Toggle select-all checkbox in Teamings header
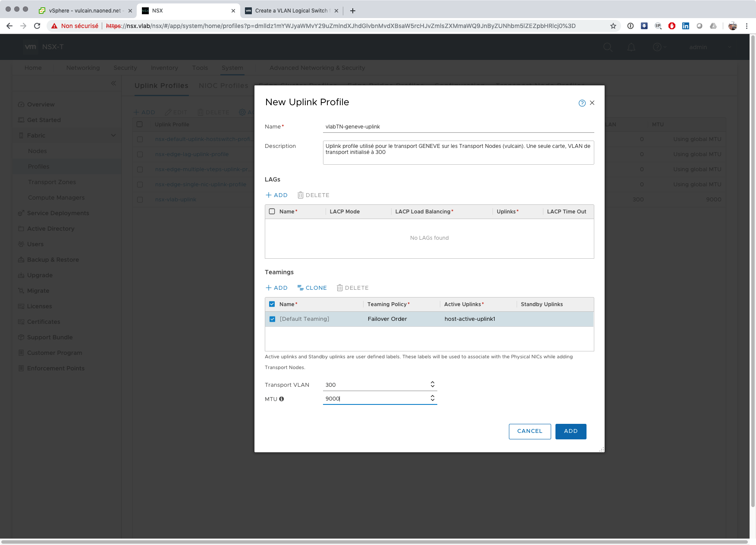Screen dimensions: 756x545 272,304
